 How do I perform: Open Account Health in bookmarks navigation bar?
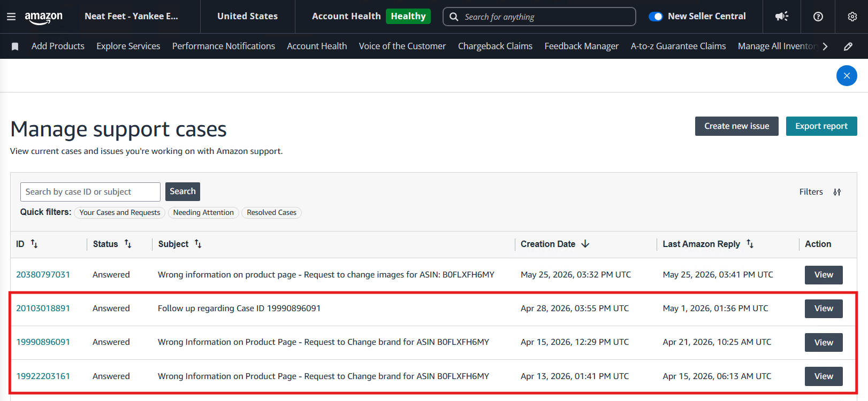[x=317, y=46]
